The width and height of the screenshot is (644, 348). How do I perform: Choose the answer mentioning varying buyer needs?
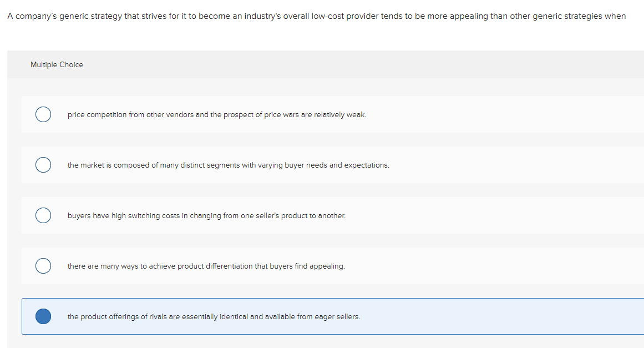coord(227,165)
